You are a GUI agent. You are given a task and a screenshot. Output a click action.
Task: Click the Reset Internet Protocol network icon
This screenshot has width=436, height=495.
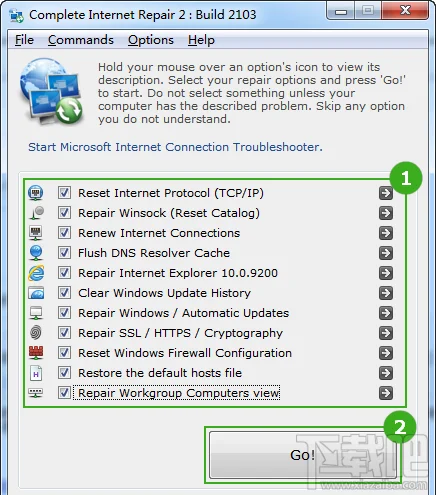click(36, 193)
